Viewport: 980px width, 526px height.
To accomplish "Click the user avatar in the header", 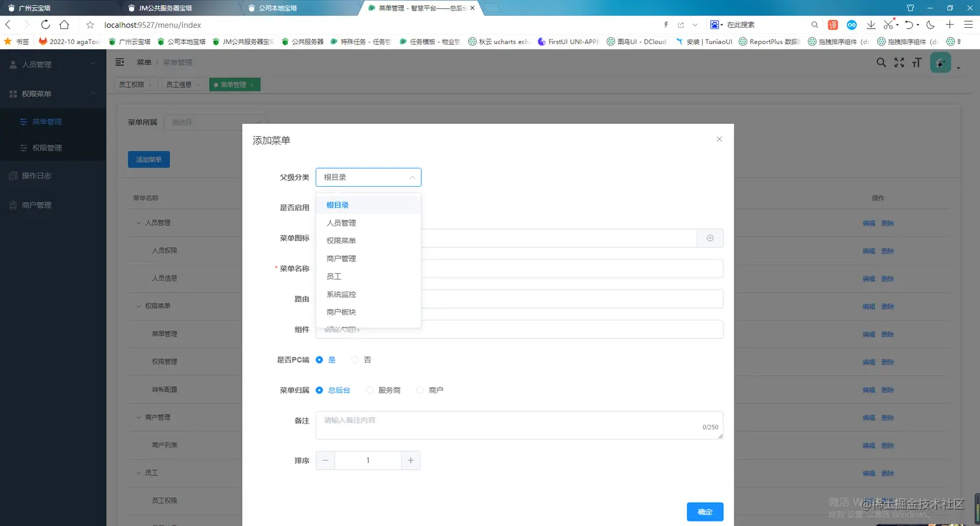I will pyautogui.click(x=940, y=63).
